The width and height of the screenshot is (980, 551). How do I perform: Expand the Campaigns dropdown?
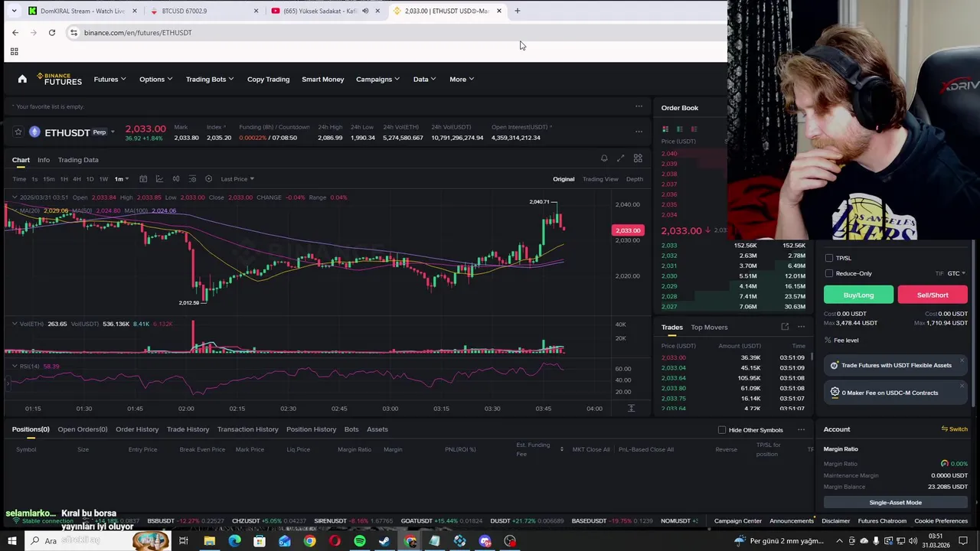pos(377,79)
